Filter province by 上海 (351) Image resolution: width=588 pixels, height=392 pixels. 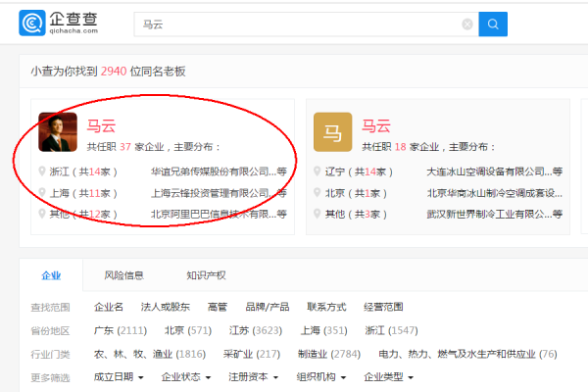click(324, 330)
